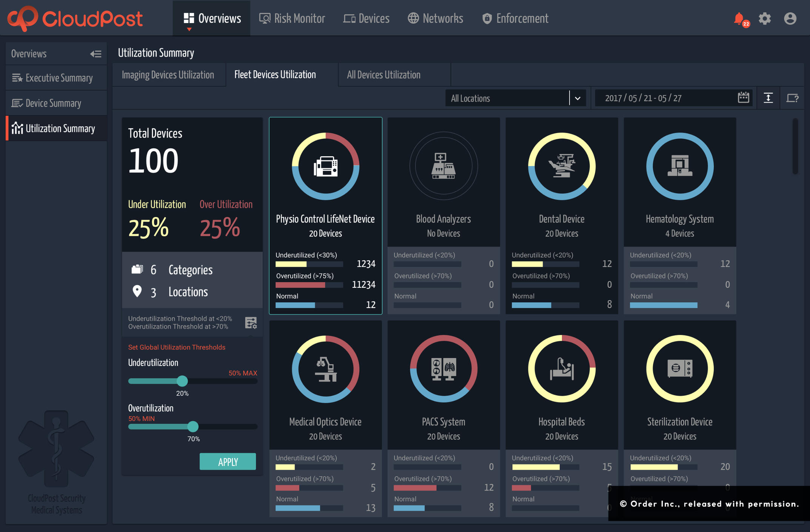810x532 pixels.
Task: Collapse the Overviews sidebar arrow icon
Action: pos(95,54)
